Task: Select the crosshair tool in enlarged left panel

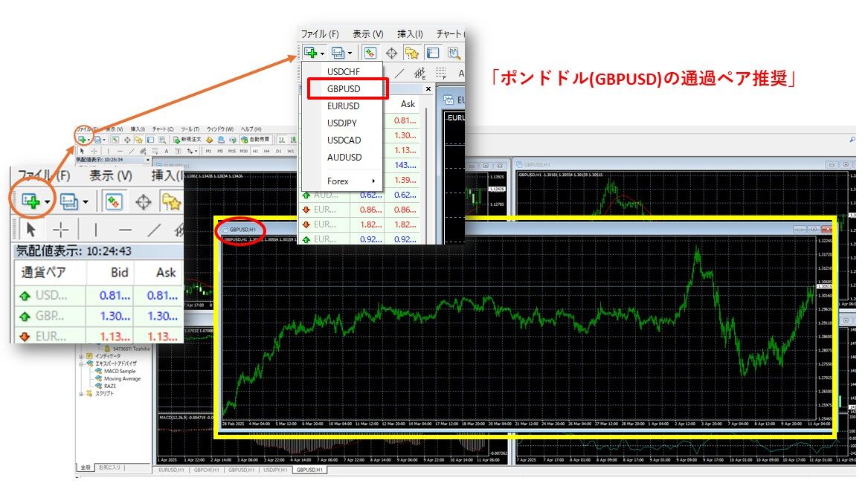Action: tap(61, 229)
